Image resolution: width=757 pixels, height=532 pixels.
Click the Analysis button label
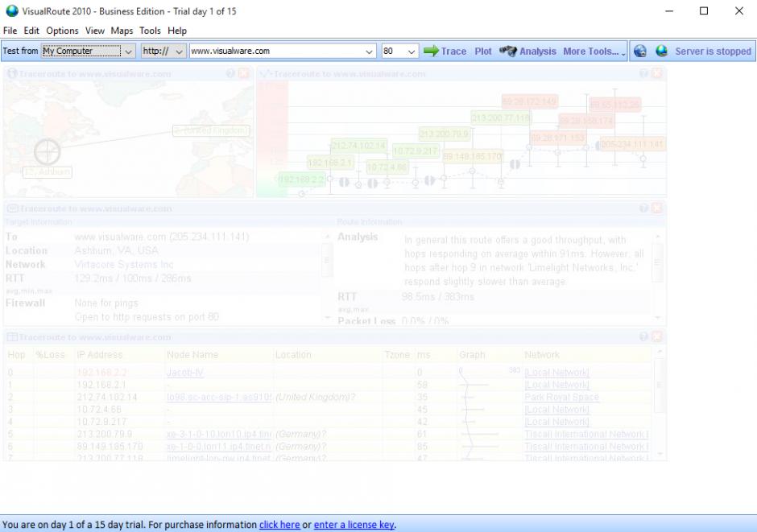(537, 52)
